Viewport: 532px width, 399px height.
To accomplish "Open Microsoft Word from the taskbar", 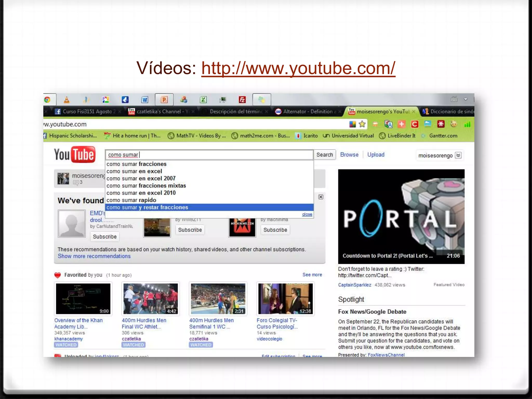I will pos(145,99).
